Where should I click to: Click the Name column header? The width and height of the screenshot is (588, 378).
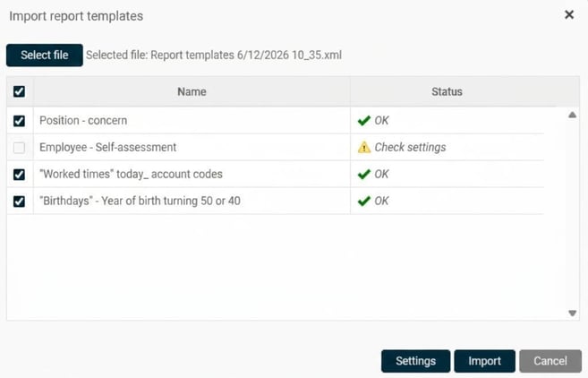(192, 91)
